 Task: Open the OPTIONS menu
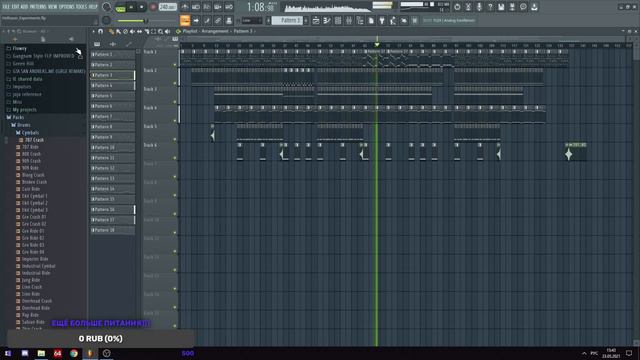pos(67,7)
